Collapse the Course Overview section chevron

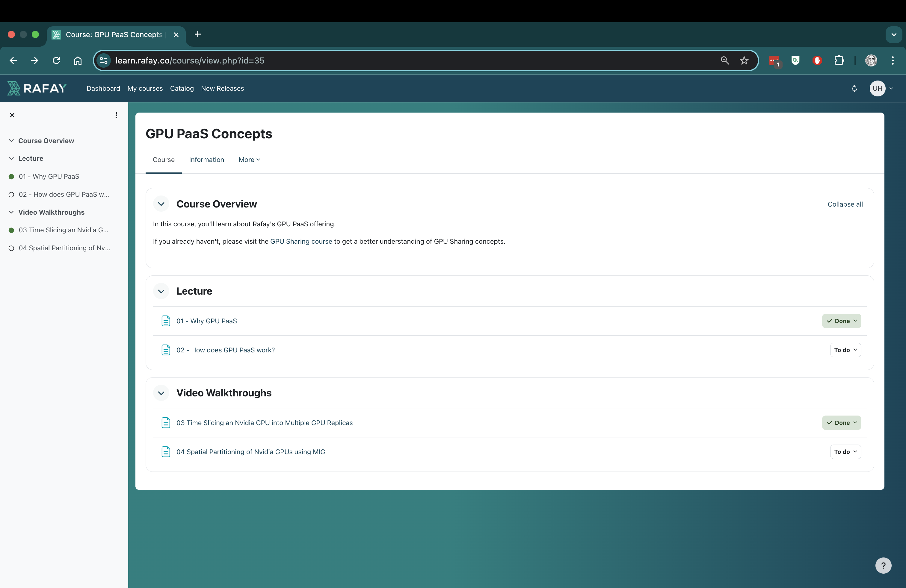point(161,204)
